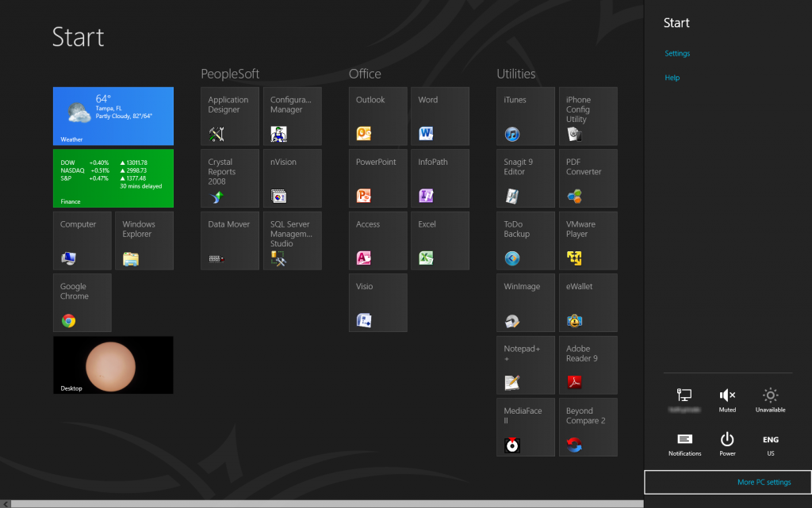The image size is (812, 508).
Task: Start Crystal Reports 2008
Action: click(x=229, y=178)
